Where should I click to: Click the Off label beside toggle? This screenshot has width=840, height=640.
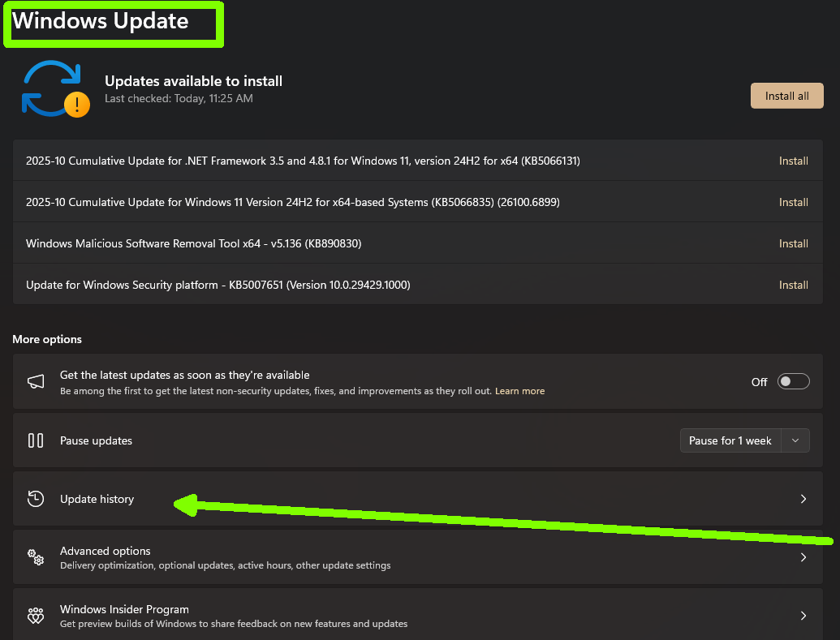pyautogui.click(x=759, y=382)
